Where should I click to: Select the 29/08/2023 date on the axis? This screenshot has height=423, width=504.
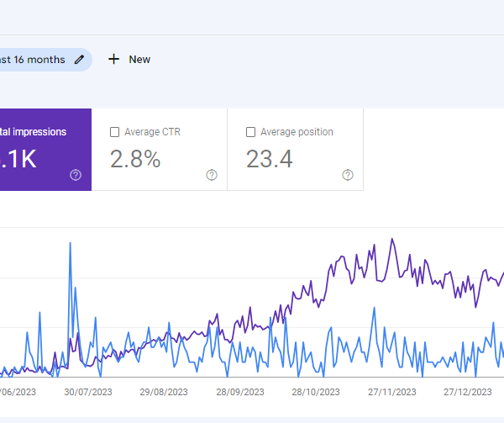(165, 392)
